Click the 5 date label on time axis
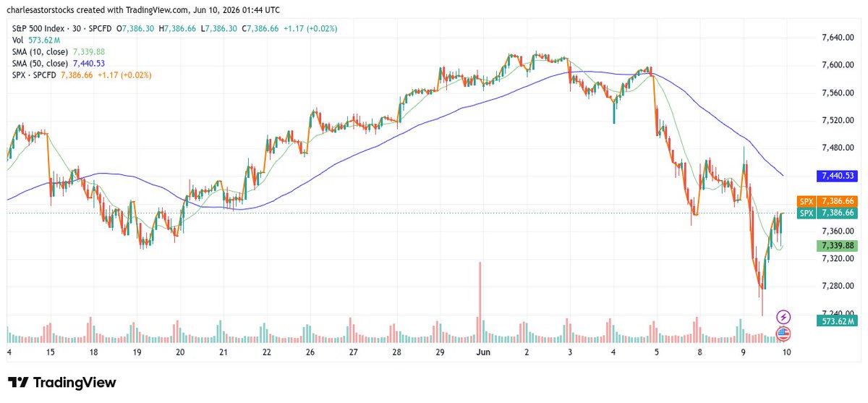This screenshot has height=403, width=868. (657, 352)
